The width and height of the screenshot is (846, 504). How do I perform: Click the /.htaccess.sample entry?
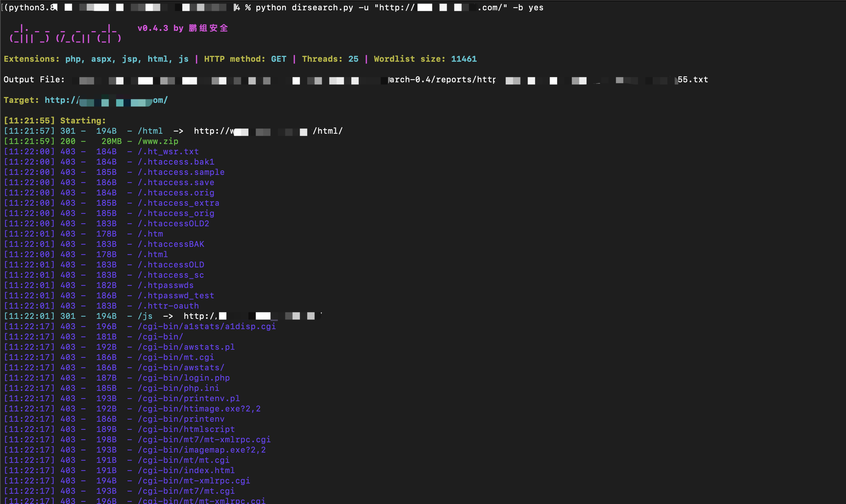tap(181, 172)
